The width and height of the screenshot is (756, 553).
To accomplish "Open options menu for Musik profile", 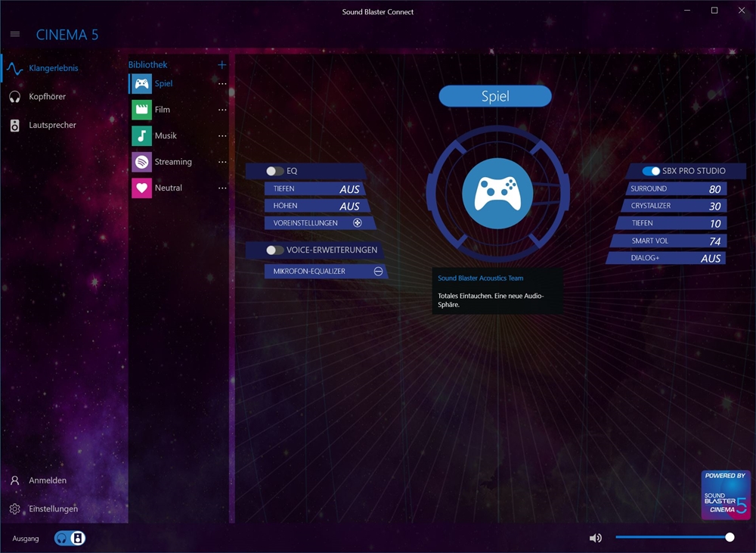I will click(x=222, y=135).
